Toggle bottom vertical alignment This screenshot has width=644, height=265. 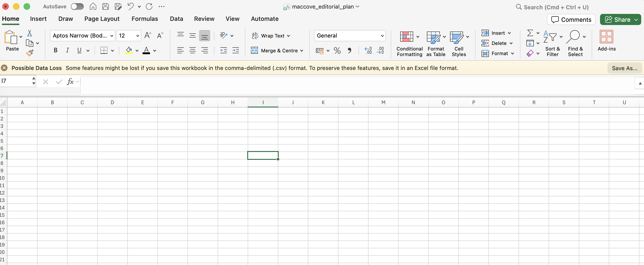click(204, 35)
